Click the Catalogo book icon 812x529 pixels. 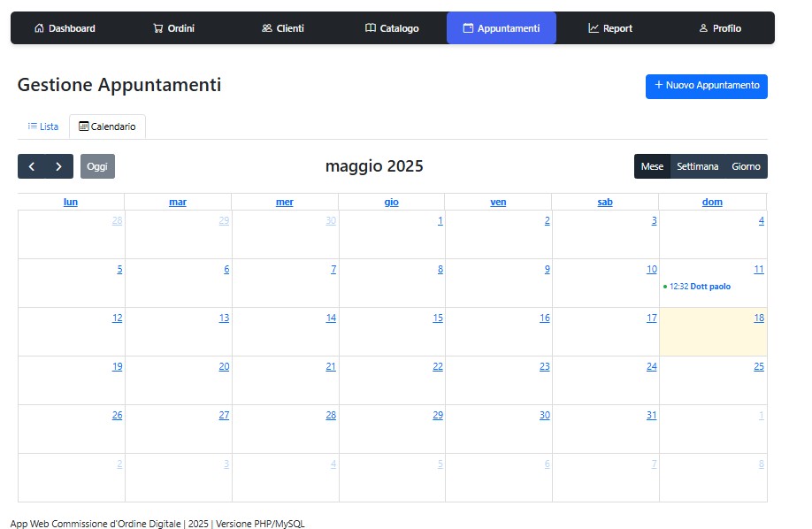point(371,28)
